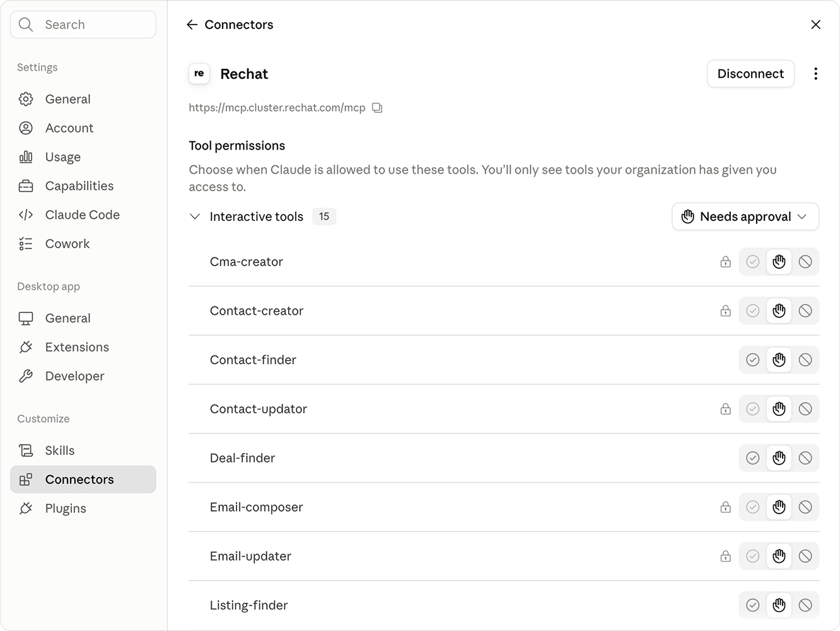Set Listing-finder to needs approval

[x=779, y=605]
